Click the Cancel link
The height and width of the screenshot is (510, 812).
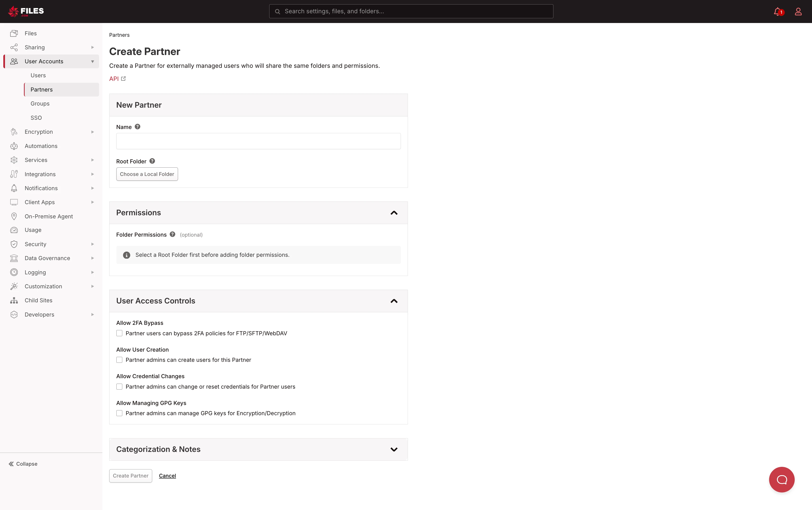click(x=167, y=476)
